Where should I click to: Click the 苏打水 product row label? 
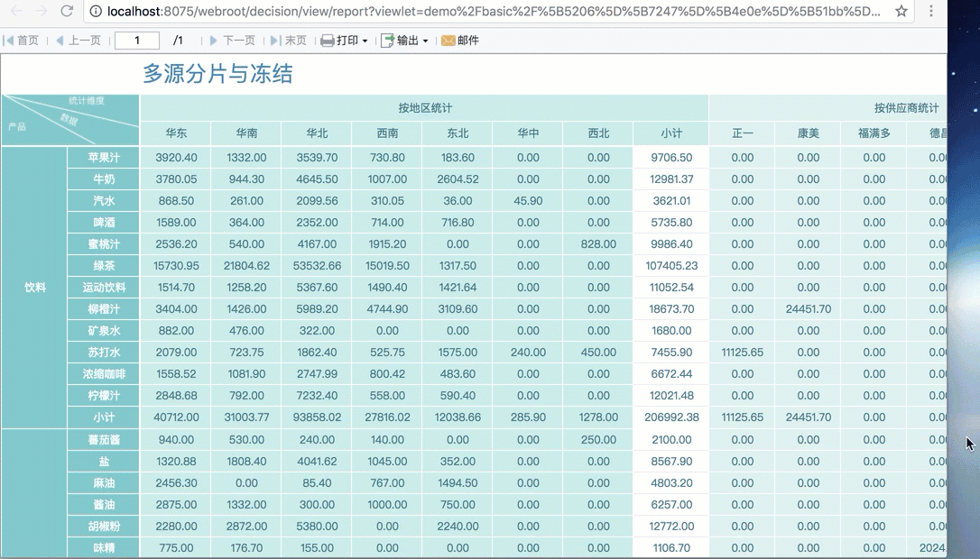(104, 353)
